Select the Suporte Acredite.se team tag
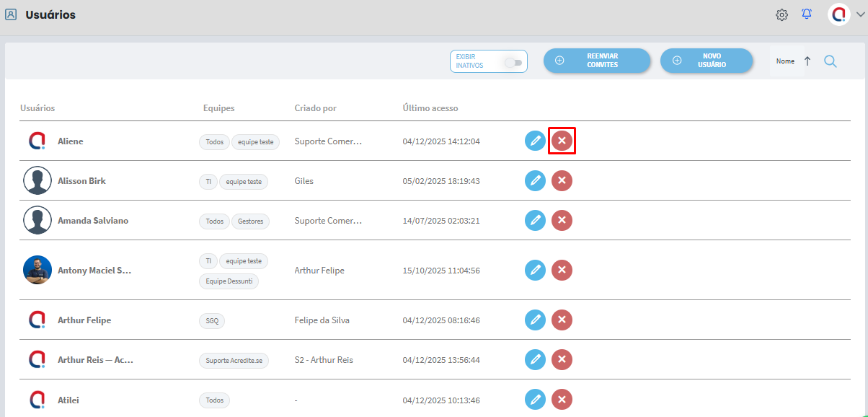The image size is (868, 417). (234, 360)
